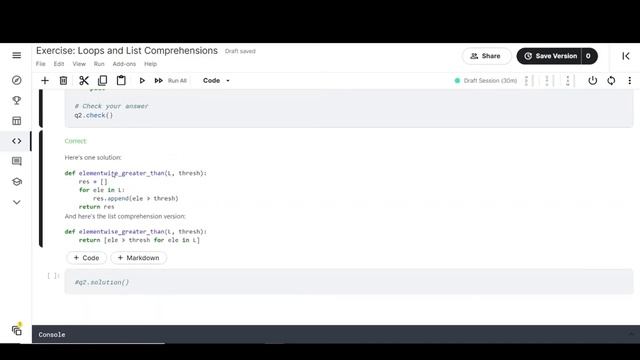640x360 pixels.
Task: Open the active events icon in the sidebar
Action: [17, 330]
